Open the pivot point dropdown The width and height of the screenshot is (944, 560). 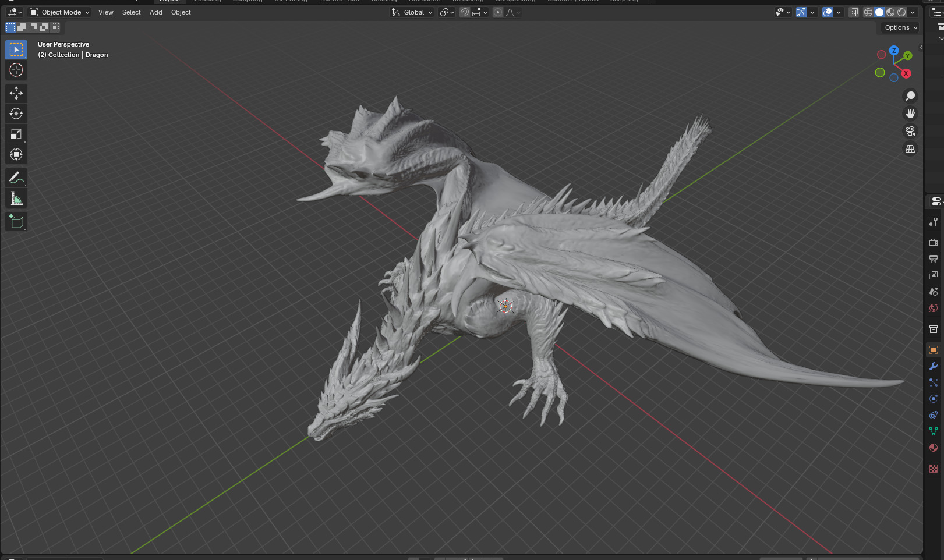coord(447,12)
